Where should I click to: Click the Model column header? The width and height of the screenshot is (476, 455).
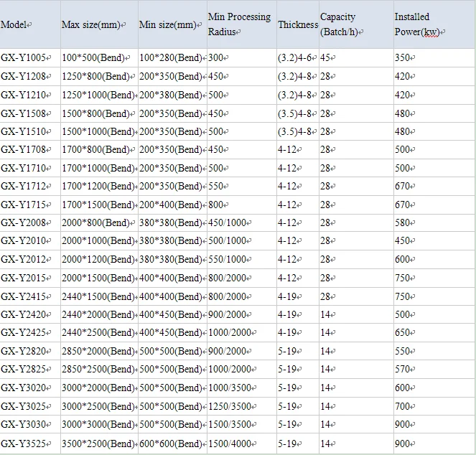click(x=16, y=25)
